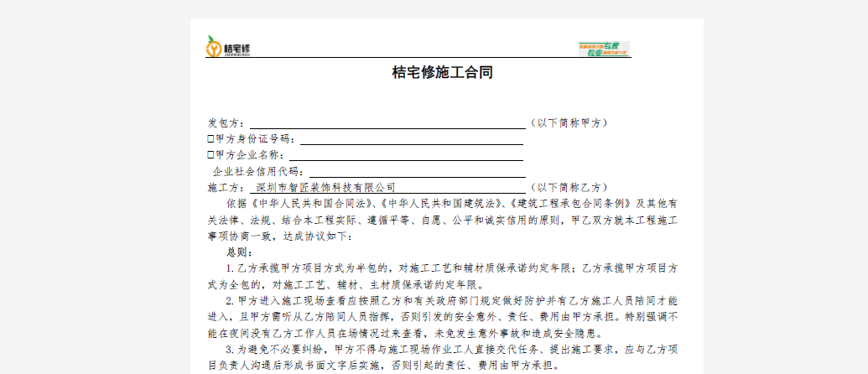
Task: Click the start of clause 3 paragraph
Action: click(x=230, y=350)
